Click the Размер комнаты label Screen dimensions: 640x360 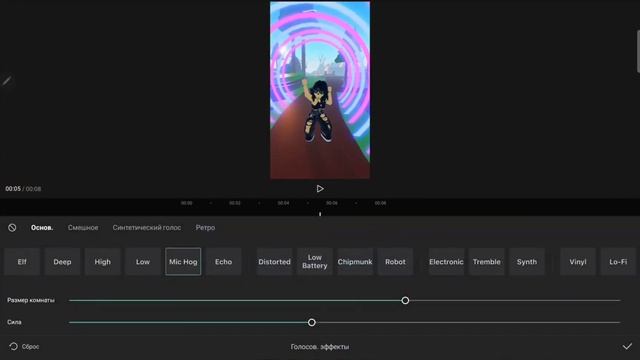tap(31, 300)
